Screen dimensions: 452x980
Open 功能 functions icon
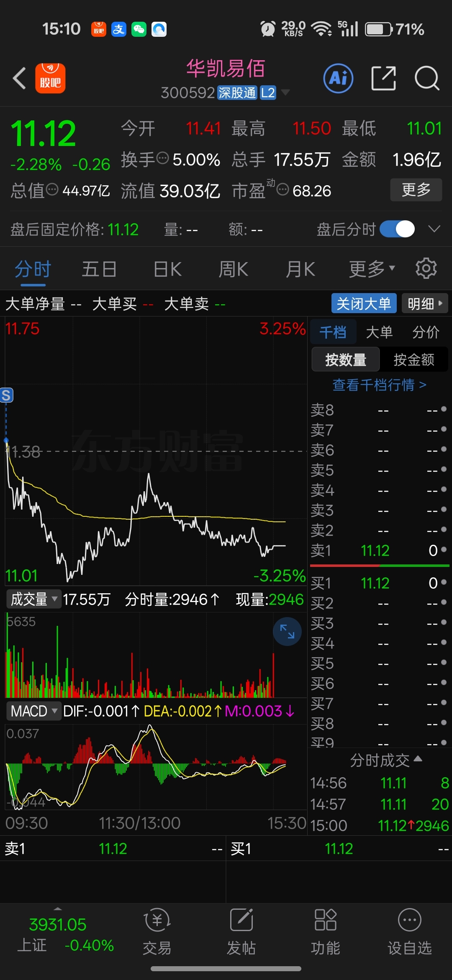[325, 932]
